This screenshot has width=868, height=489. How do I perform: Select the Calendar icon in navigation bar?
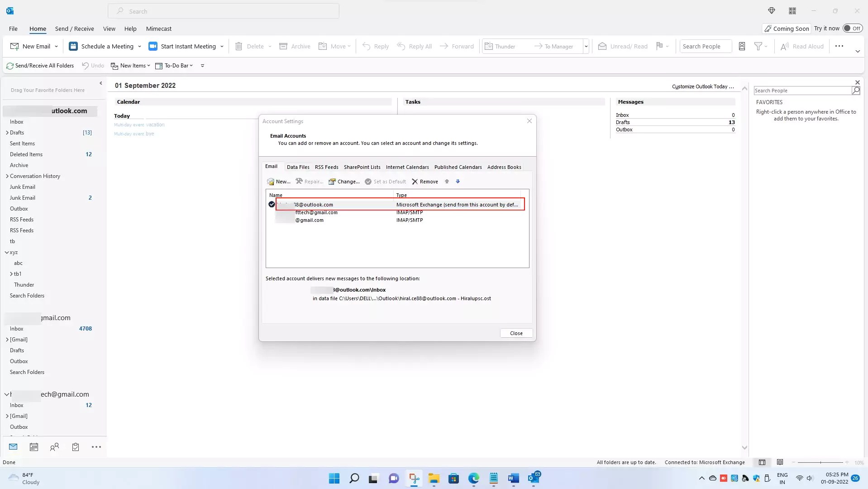click(x=33, y=447)
